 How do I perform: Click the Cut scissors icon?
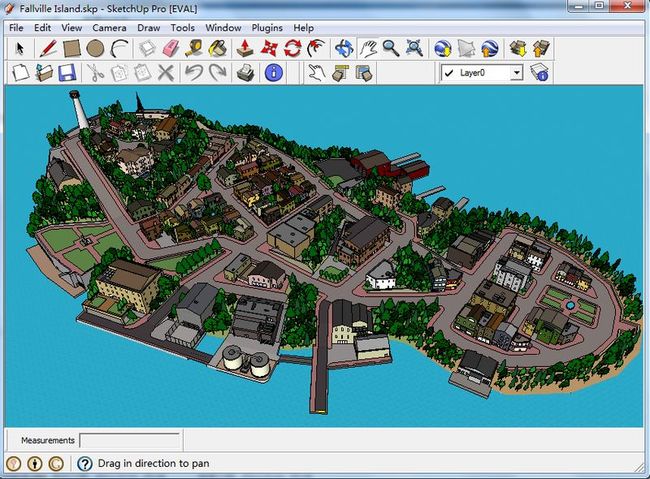pyautogui.click(x=95, y=73)
